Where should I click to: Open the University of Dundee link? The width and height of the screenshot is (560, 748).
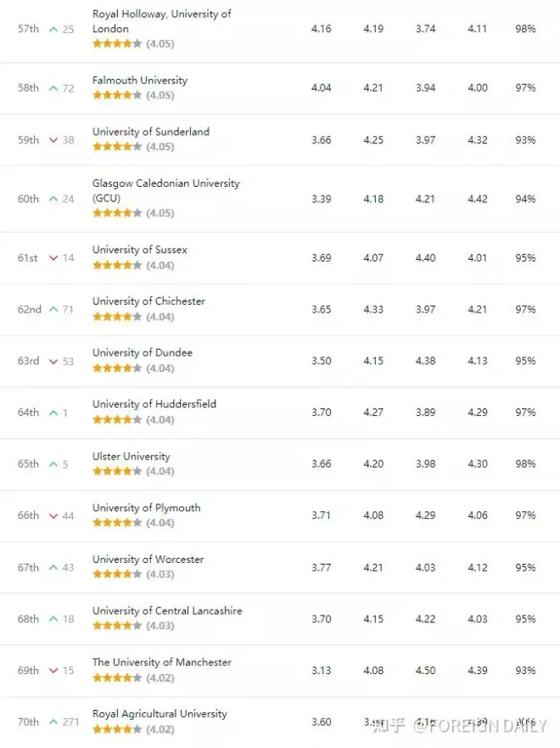[142, 352]
